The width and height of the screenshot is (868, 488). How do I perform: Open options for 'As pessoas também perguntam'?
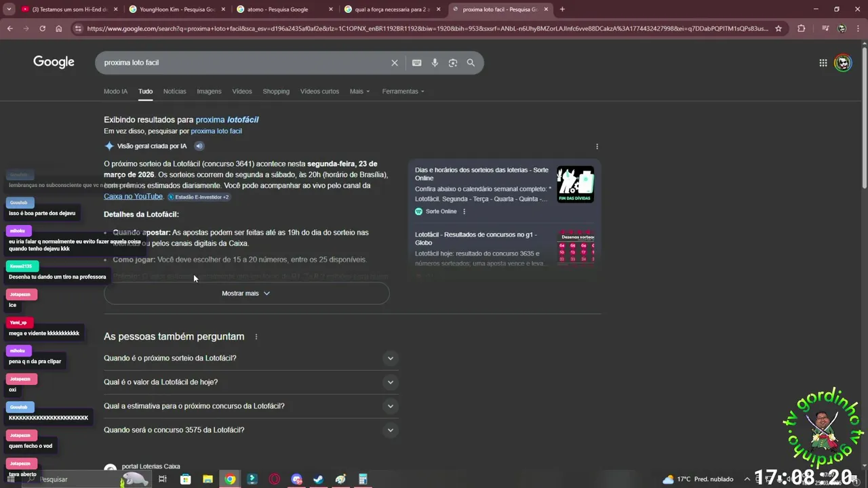256,337
